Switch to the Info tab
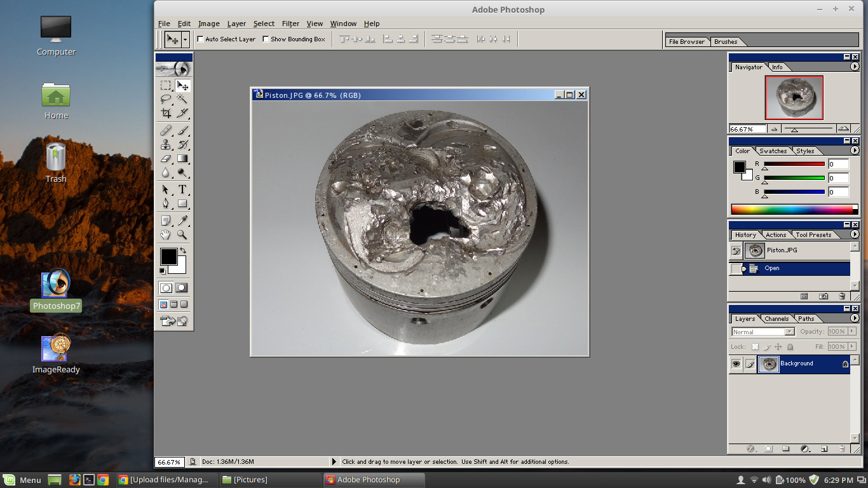This screenshot has height=488, width=868. pos(778,67)
